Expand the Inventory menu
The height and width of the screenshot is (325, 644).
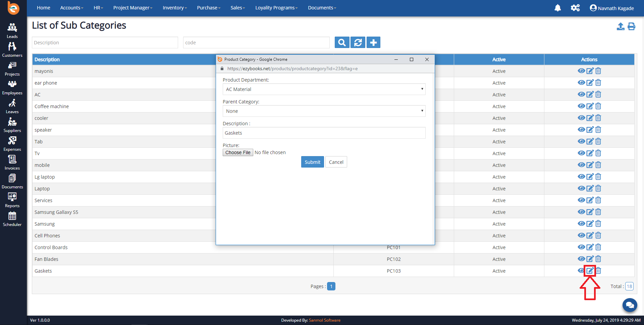click(x=175, y=8)
